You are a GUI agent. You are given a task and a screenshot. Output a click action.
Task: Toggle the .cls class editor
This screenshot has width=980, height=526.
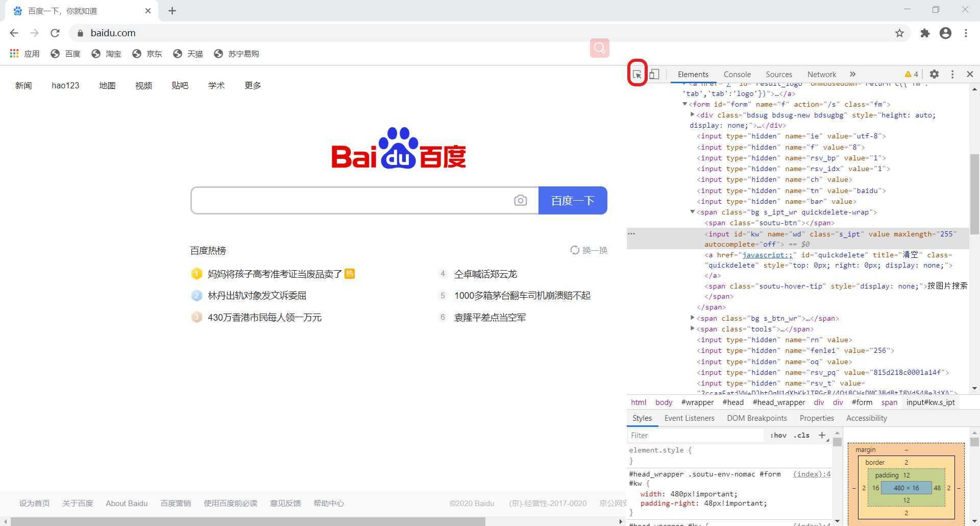[x=801, y=436]
